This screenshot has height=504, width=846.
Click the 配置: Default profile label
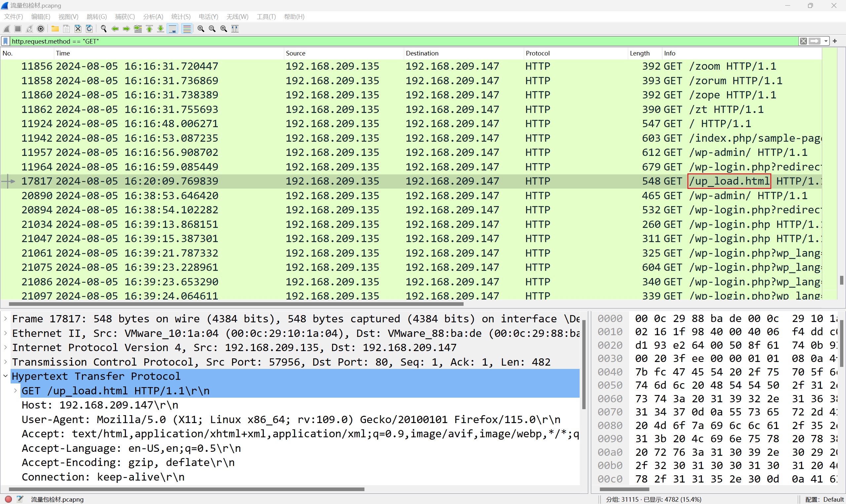pos(825,499)
